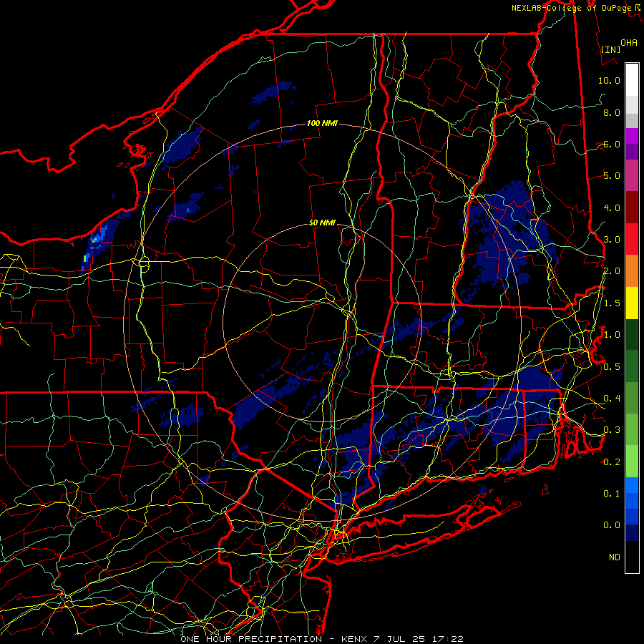
Task: Click the 1.5 legend value
Action: click(x=612, y=303)
